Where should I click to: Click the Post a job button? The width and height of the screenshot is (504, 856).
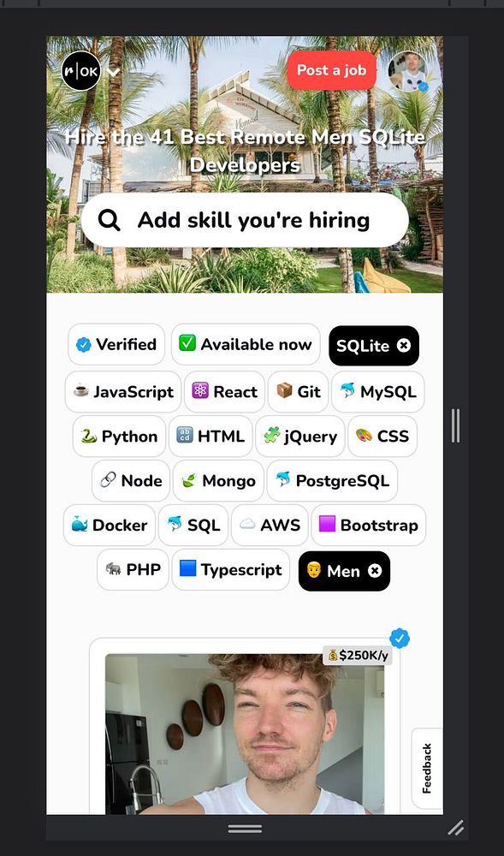point(332,70)
